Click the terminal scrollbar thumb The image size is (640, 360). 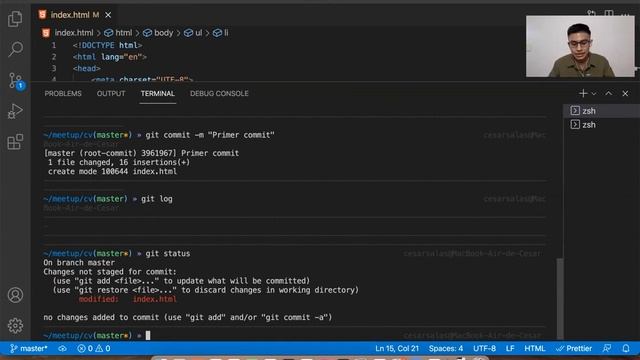[x=560, y=299]
